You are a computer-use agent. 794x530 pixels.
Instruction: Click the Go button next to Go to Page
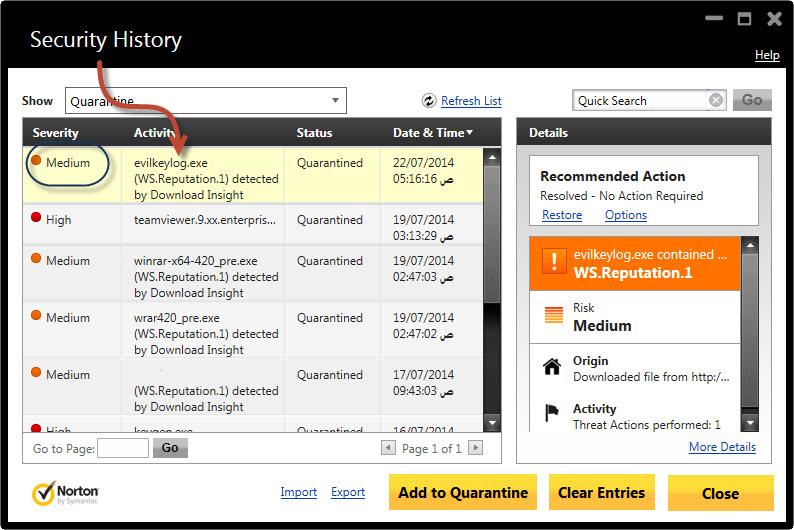pyautogui.click(x=170, y=447)
